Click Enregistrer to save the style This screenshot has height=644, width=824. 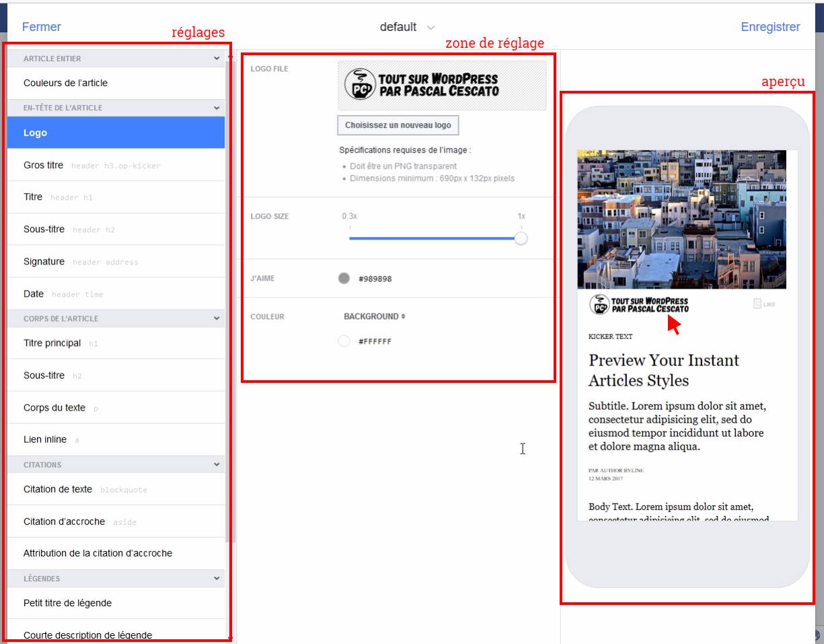click(x=770, y=27)
